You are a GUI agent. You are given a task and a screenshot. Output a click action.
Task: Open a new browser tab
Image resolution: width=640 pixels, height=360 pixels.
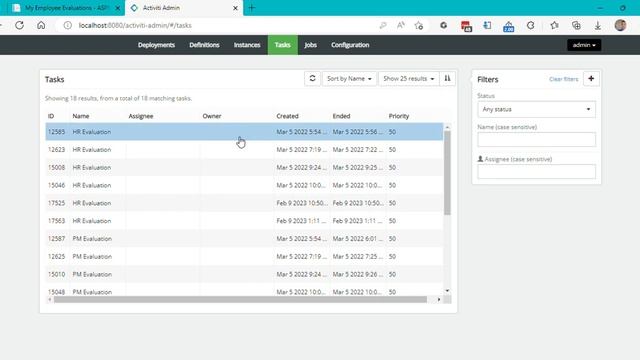coord(251,8)
